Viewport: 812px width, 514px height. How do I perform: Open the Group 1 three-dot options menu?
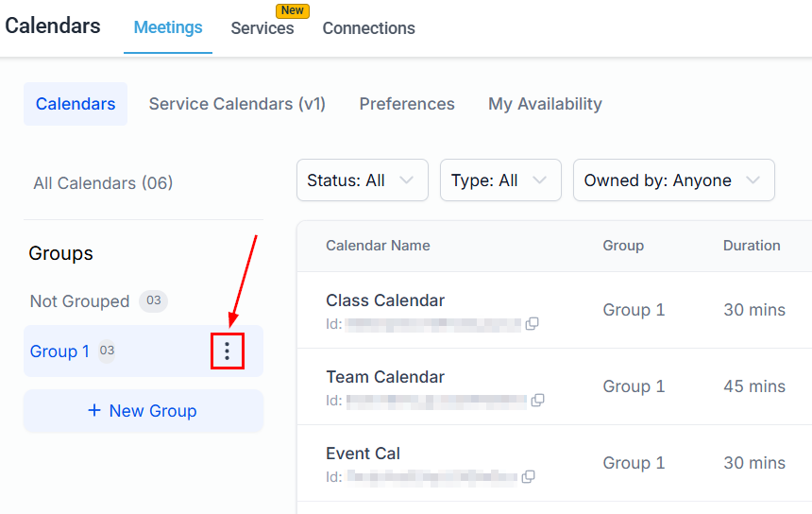[227, 351]
